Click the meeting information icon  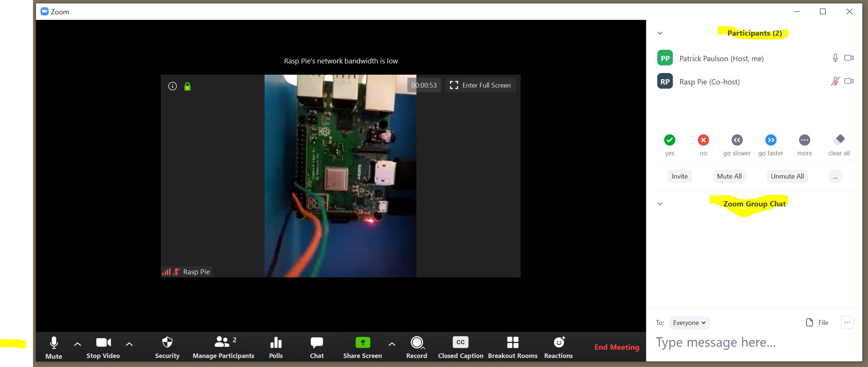click(x=172, y=86)
